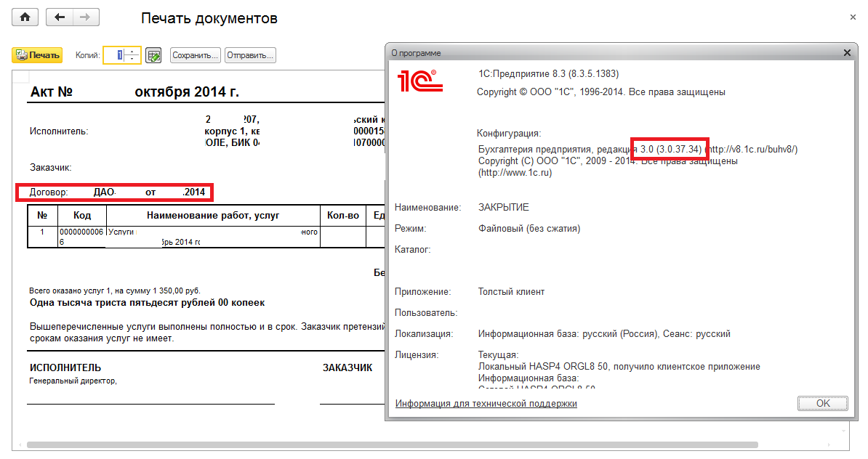Click the ЗАКАЗЧИК signature heading
868x459 pixels.
click(347, 367)
